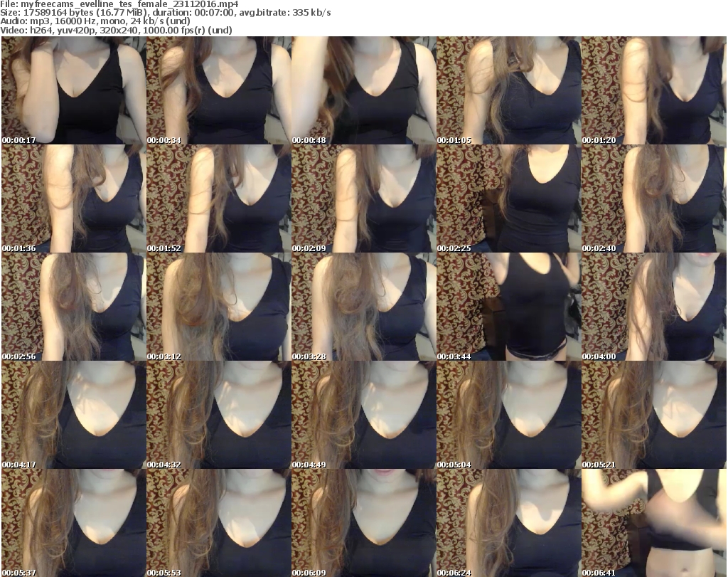
Task: Open the thumbnail at 00:01:36
Action: tap(74, 198)
